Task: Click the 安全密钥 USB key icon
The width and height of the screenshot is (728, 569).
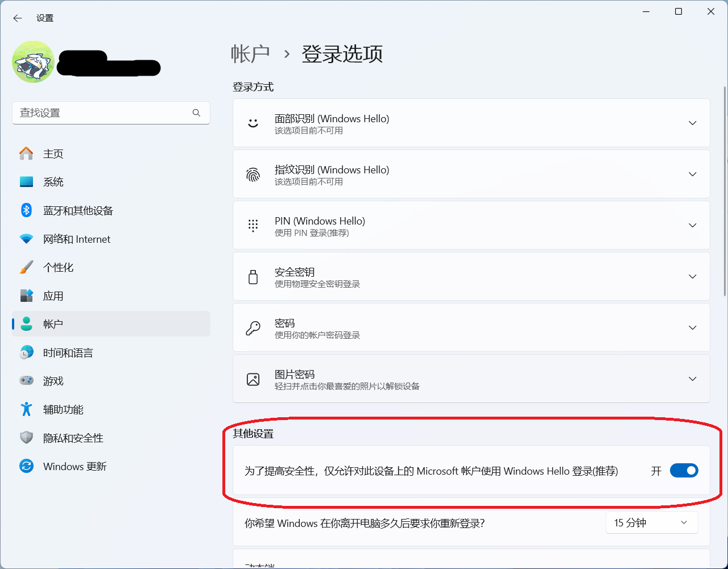Action: [253, 276]
